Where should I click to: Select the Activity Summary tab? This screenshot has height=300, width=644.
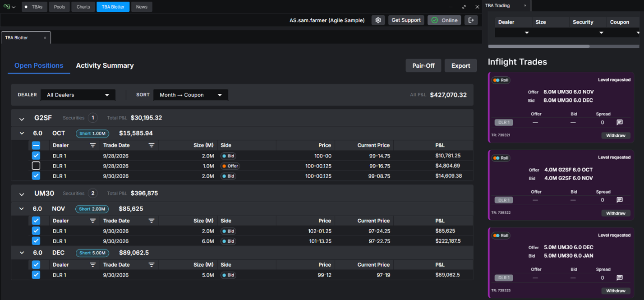[x=105, y=65]
